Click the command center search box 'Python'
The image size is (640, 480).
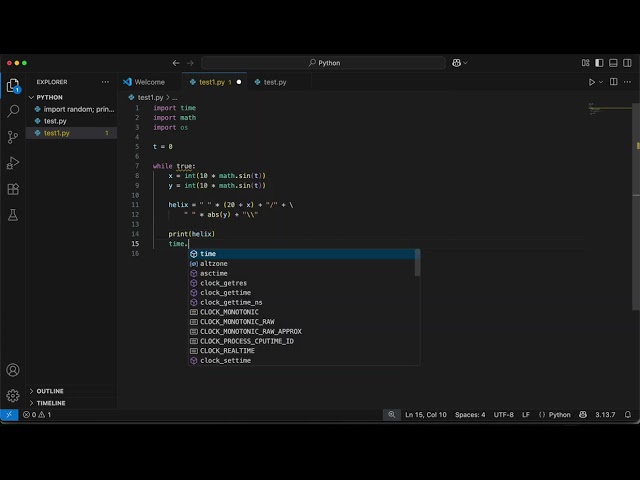click(x=323, y=63)
